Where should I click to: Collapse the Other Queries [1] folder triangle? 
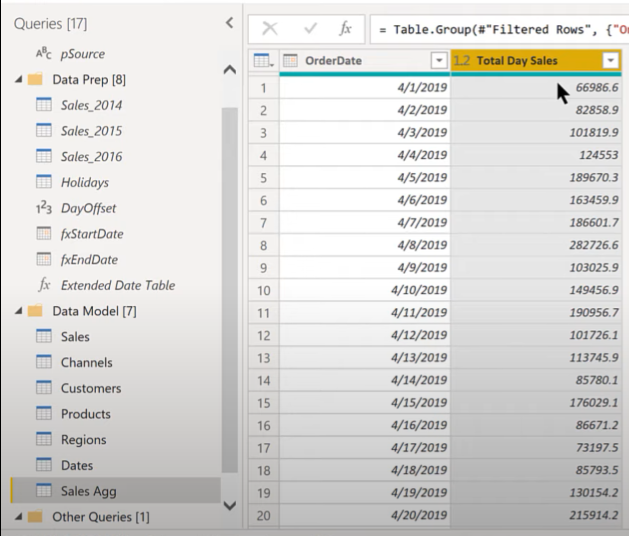[x=18, y=517]
